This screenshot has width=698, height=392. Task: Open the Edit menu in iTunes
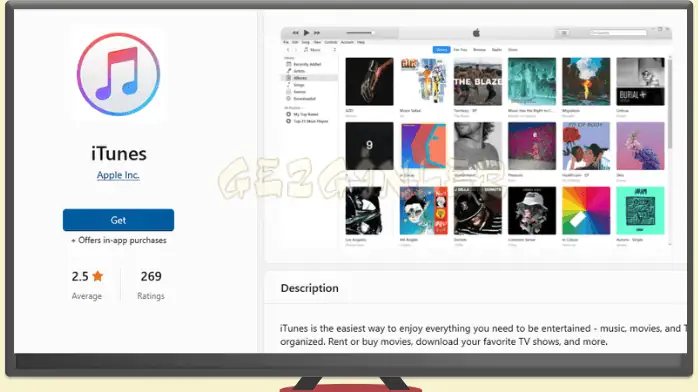[x=295, y=42]
